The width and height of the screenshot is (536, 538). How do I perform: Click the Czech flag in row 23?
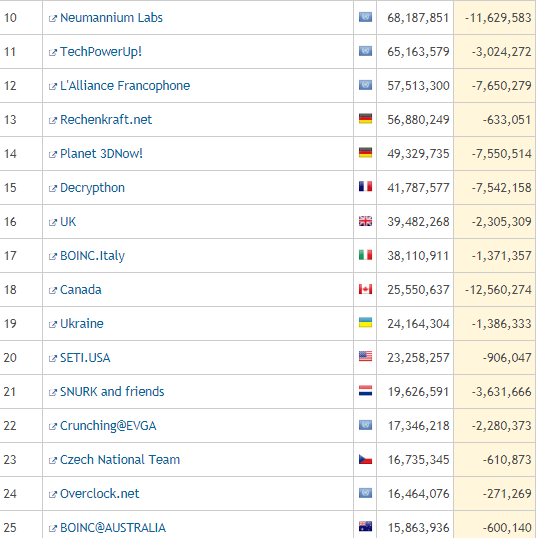(365, 459)
